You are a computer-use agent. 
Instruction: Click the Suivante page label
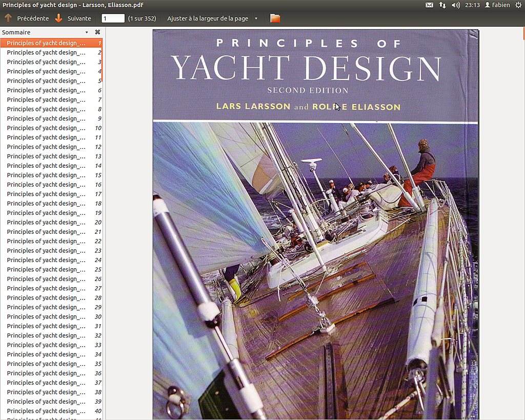tap(79, 18)
